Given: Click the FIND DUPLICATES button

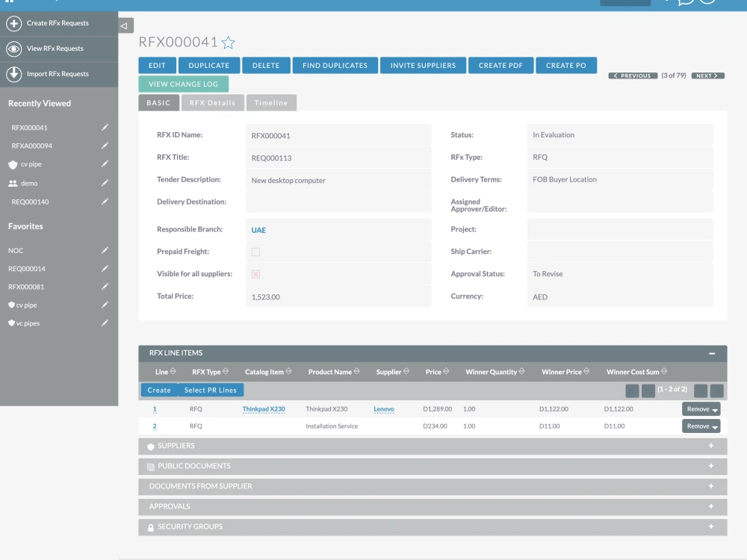Looking at the screenshot, I should tap(335, 65).
